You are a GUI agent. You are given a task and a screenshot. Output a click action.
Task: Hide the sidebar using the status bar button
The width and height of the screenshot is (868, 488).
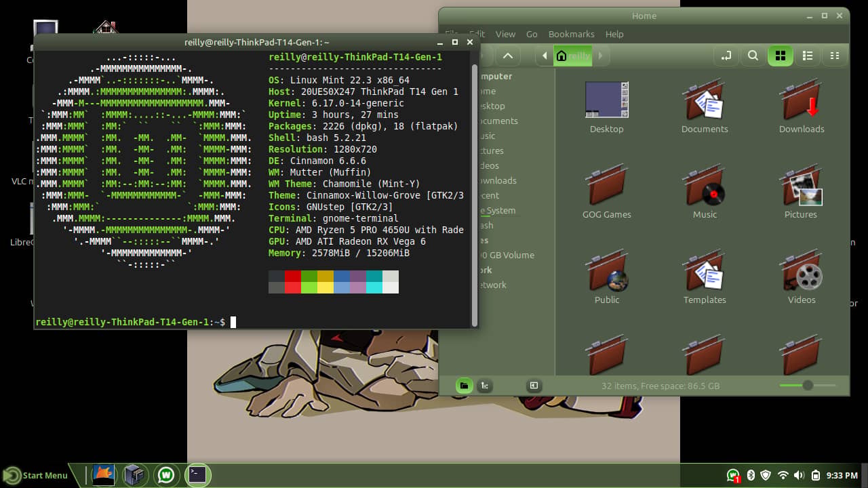[534, 386]
